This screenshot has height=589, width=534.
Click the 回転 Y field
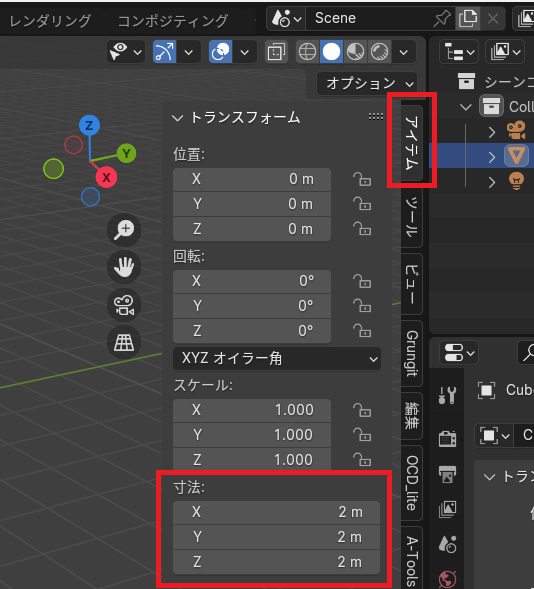click(x=252, y=306)
